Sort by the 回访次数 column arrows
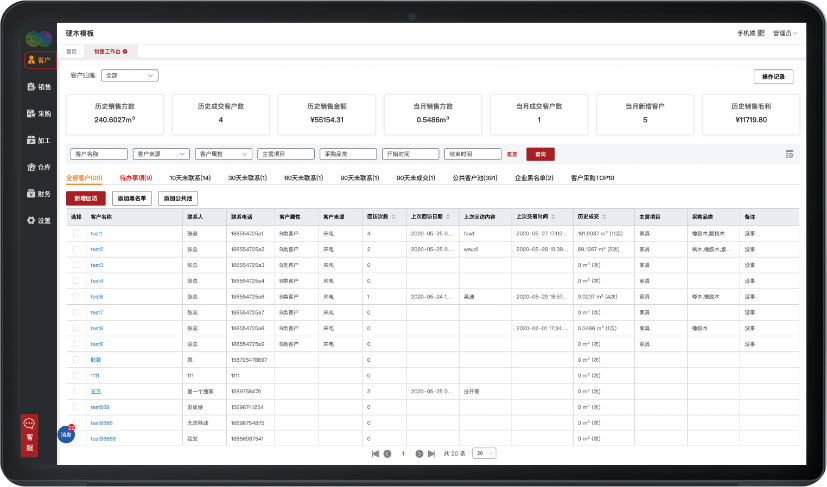 394,217
